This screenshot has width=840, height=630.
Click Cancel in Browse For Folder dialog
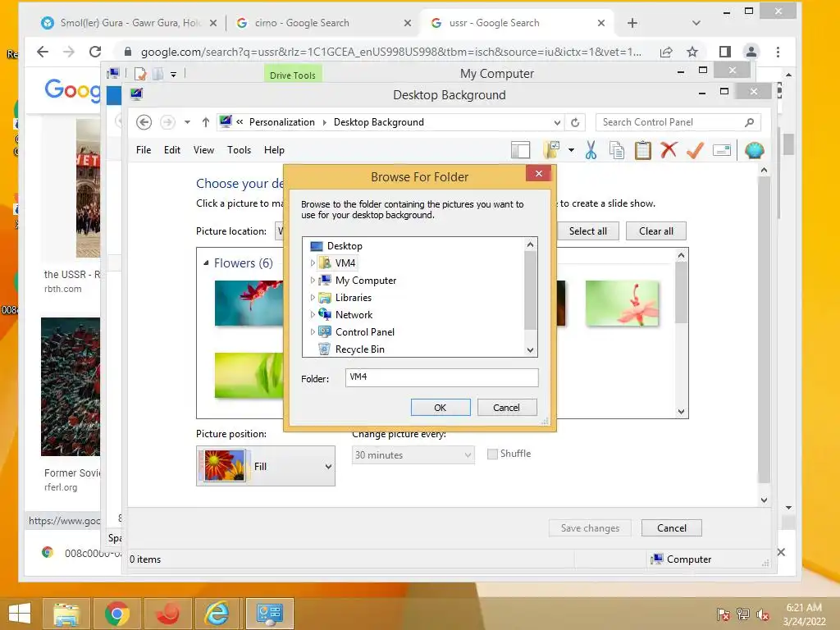507,408
